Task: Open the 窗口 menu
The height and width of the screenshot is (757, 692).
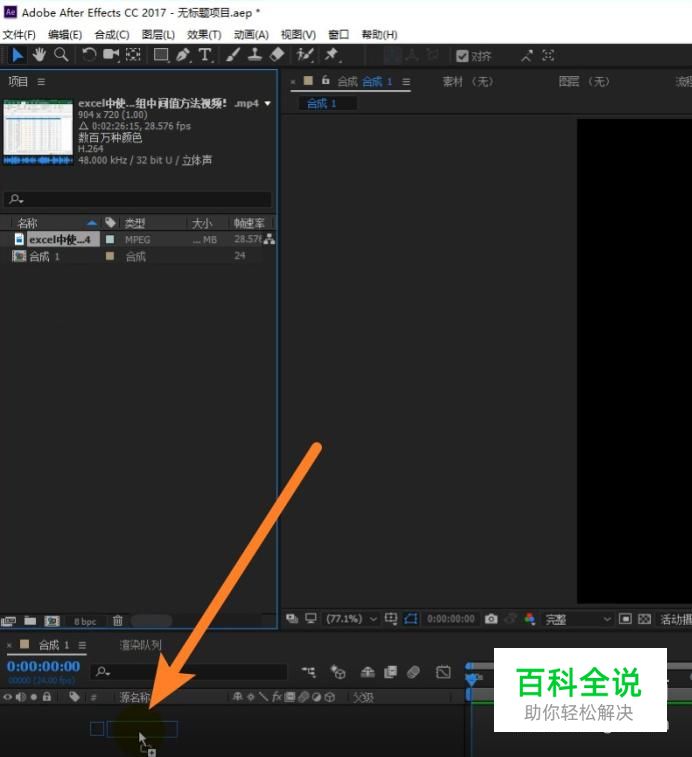Action: 339,35
